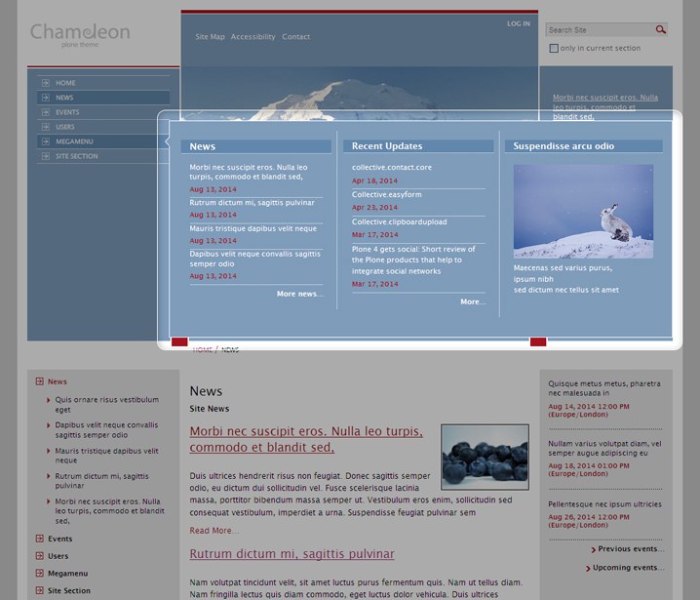This screenshot has width=700, height=600.
Task: Click More... under Recent Updates
Action: pos(473,301)
